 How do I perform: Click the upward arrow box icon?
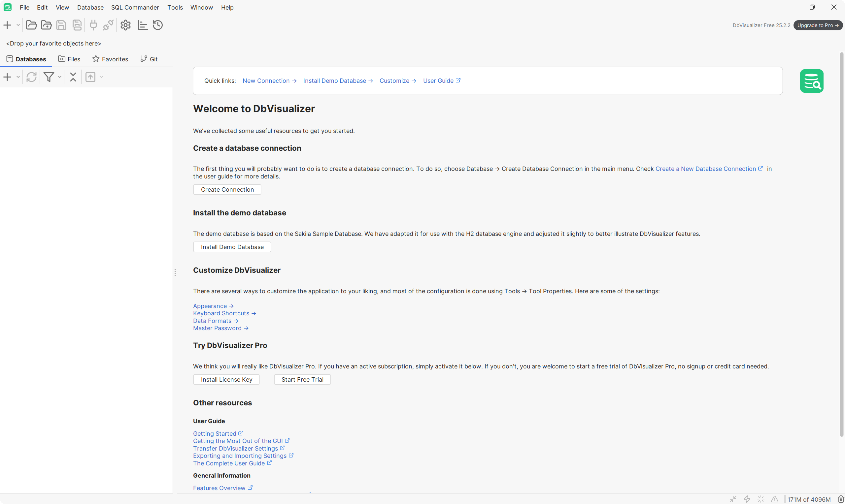tap(90, 77)
